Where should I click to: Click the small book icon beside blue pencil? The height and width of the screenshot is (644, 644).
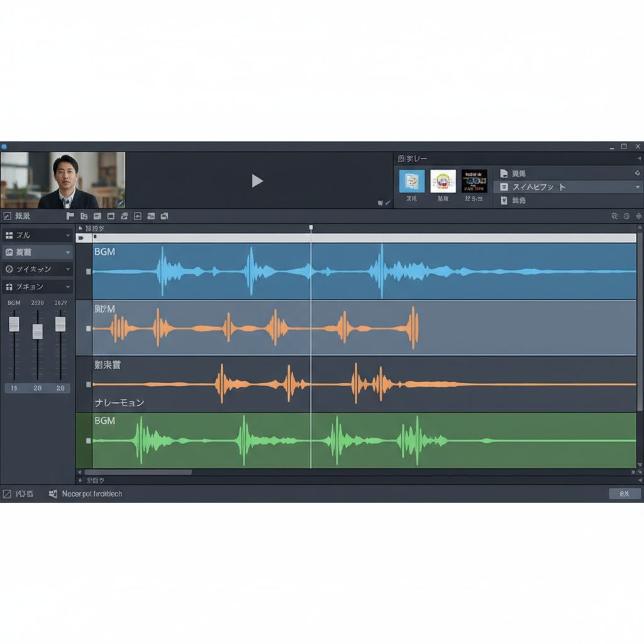[x=380, y=203]
